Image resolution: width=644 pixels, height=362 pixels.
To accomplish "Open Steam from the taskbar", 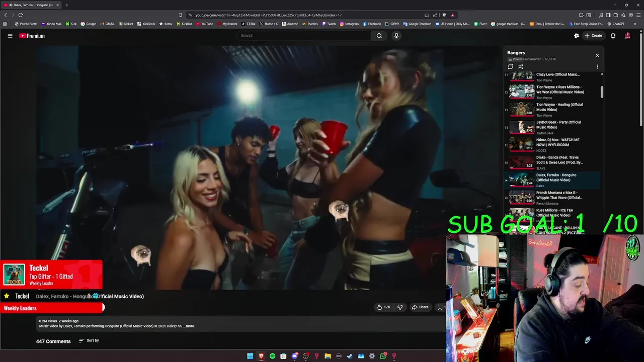I will (350, 356).
